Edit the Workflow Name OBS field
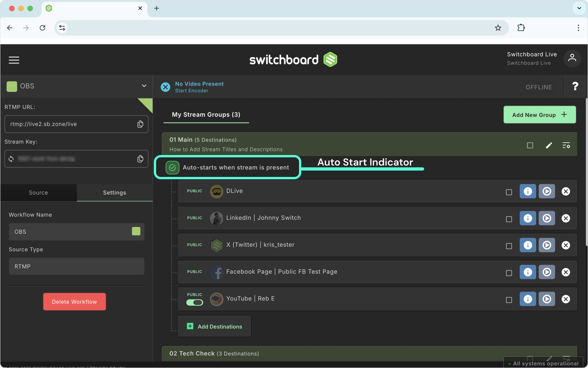 76,231
